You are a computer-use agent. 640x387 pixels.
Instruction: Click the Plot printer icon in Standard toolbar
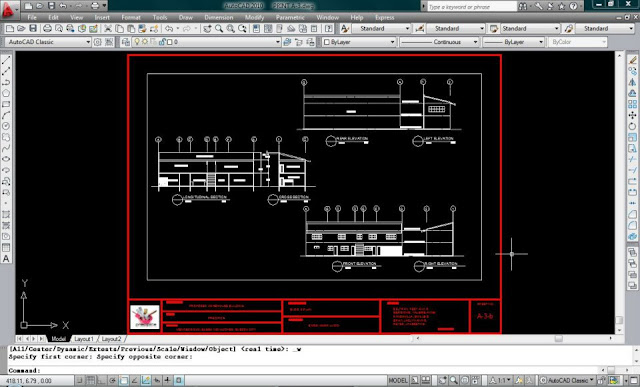[47, 29]
